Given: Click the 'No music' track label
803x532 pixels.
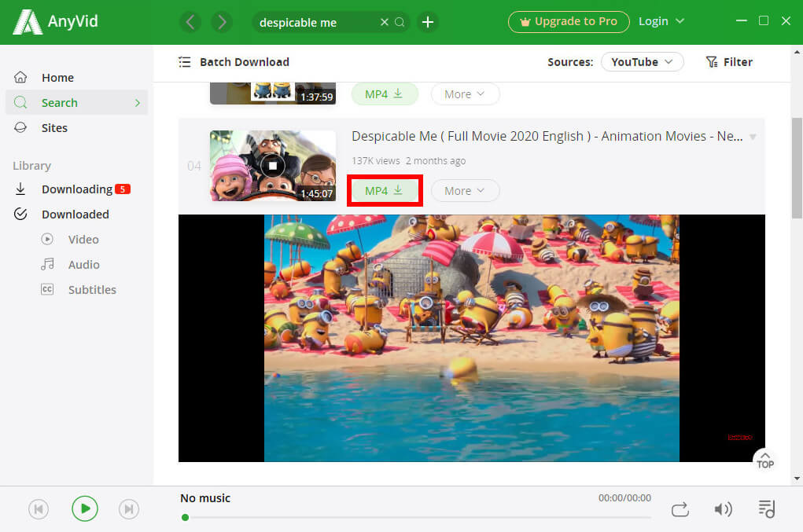Looking at the screenshot, I should tap(205, 498).
